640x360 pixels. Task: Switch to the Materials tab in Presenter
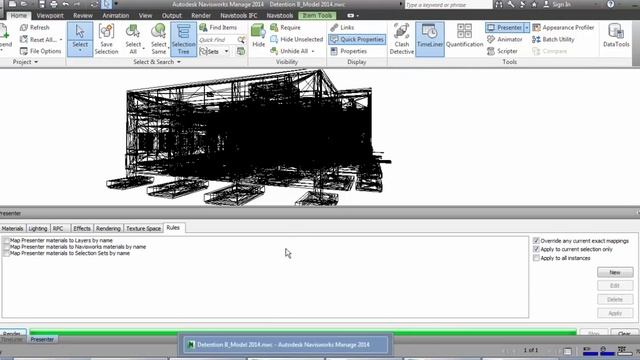(13, 229)
